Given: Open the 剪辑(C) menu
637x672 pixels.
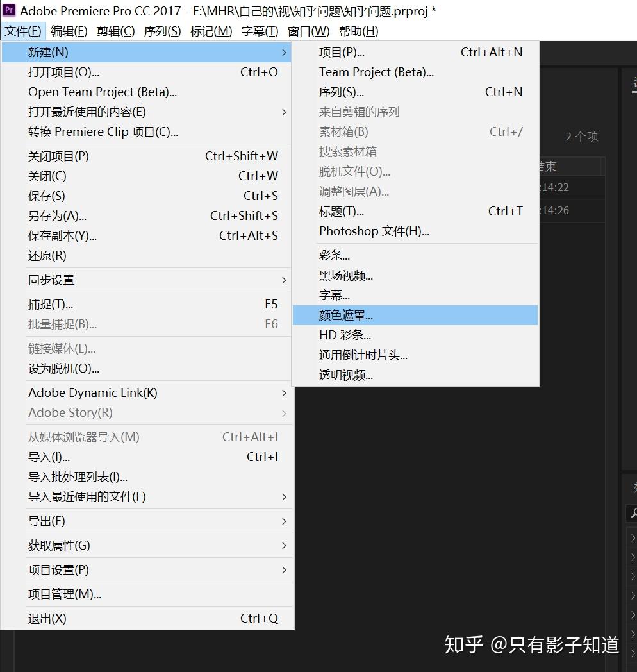Looking at the screenshot, I should tap(115, 31).
